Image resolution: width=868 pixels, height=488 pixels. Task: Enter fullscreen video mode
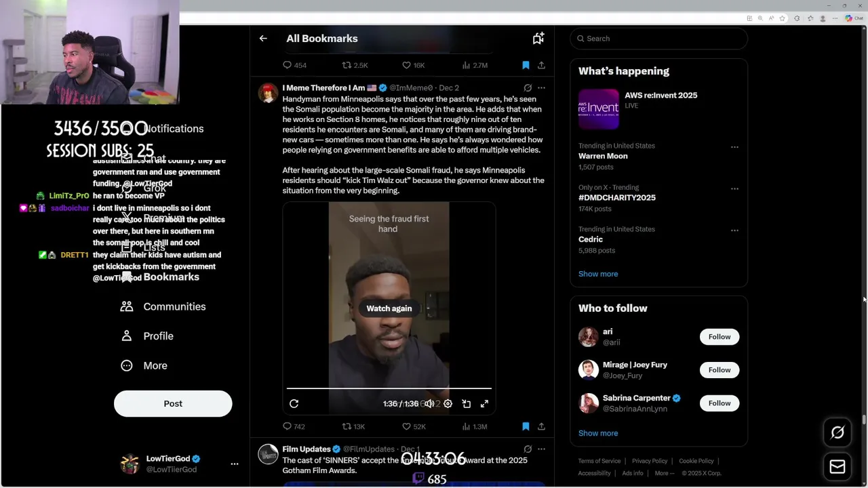484,403
